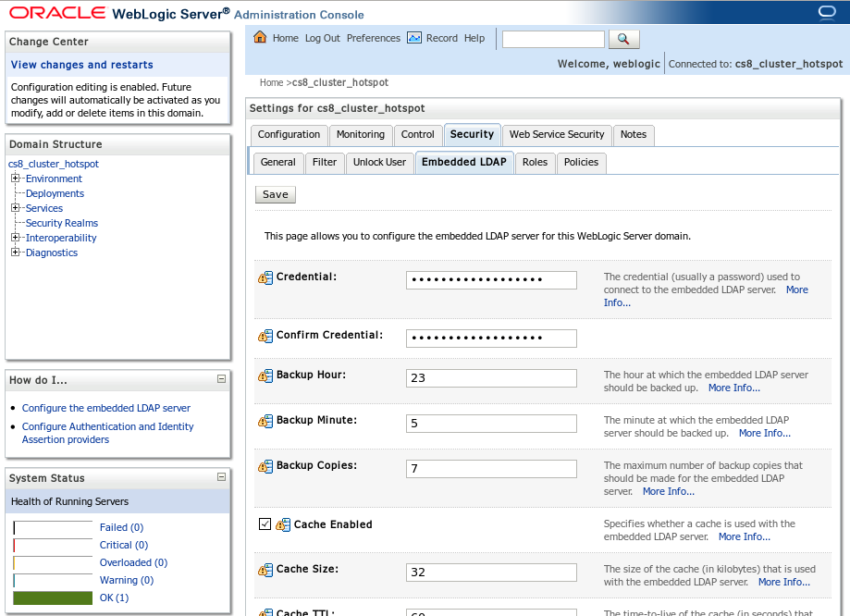Image resolution: width=850 pixels, height=616 pixels.
Task: Switch to the Policies subtab
Action: (581, 163)
